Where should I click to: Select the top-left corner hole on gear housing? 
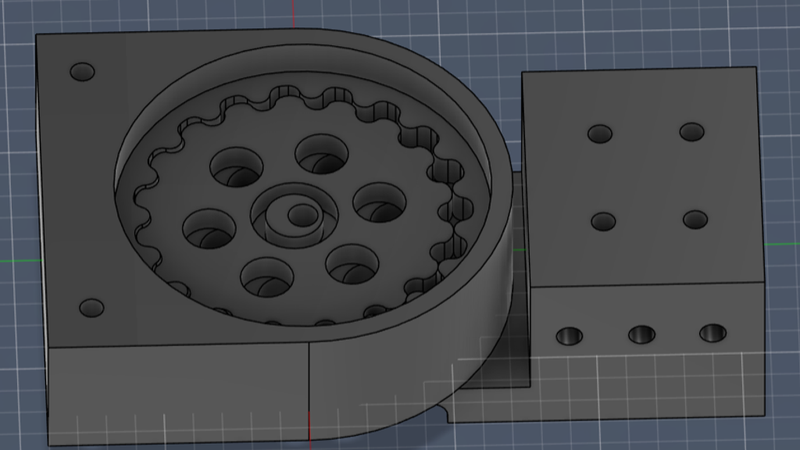[x=81, y=73]
